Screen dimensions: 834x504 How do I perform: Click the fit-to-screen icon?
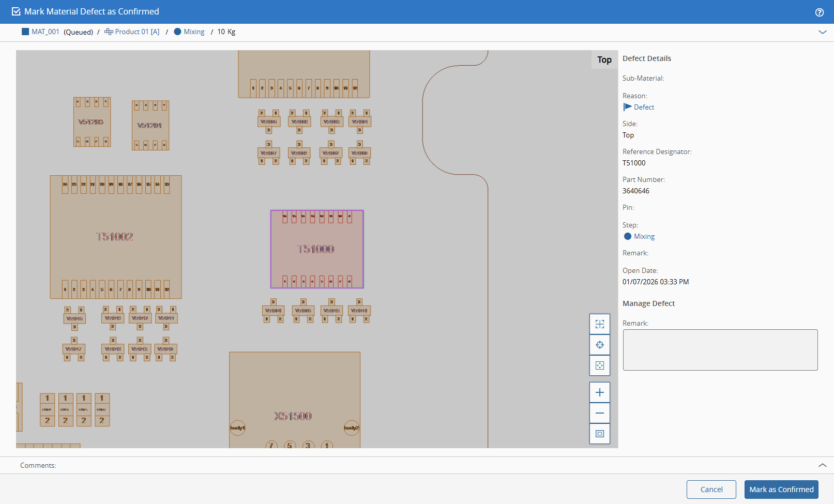coord(599,434)
